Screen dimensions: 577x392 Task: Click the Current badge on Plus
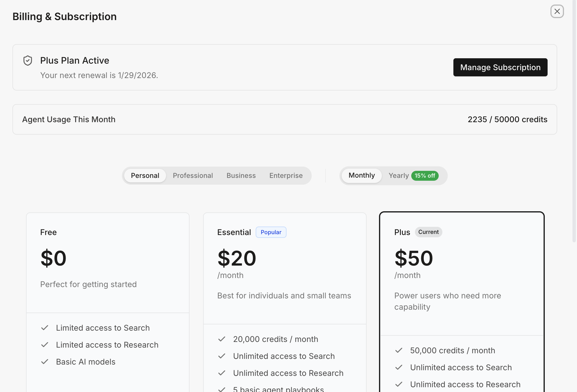(x=428, y=232)
